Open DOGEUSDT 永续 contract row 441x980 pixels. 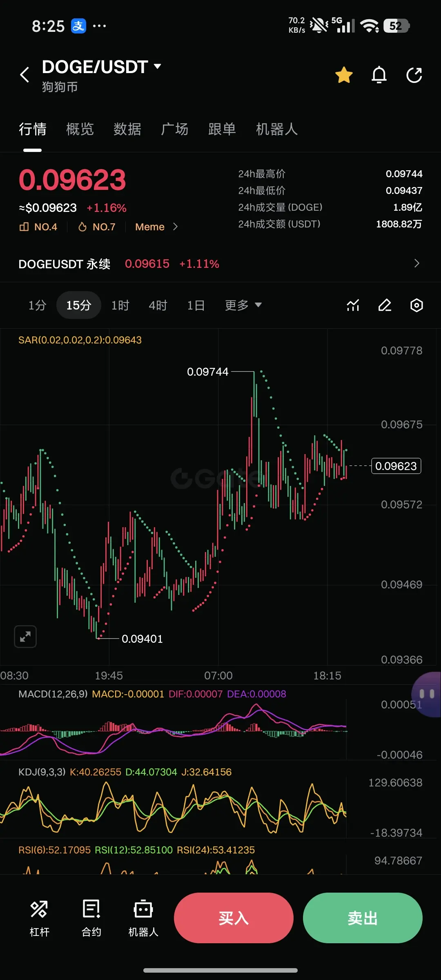click(x=220, y=264)
